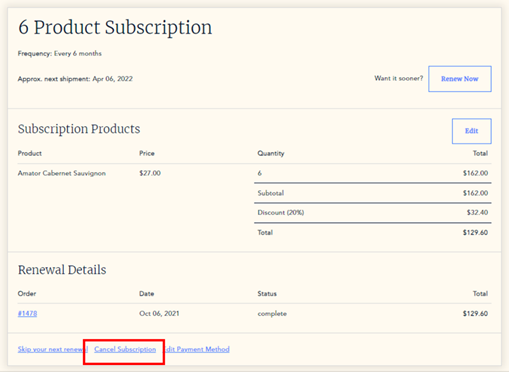Click 'Frequency: Every 6 months' text
The image size is (509, 372).
[x=60, y=53]
